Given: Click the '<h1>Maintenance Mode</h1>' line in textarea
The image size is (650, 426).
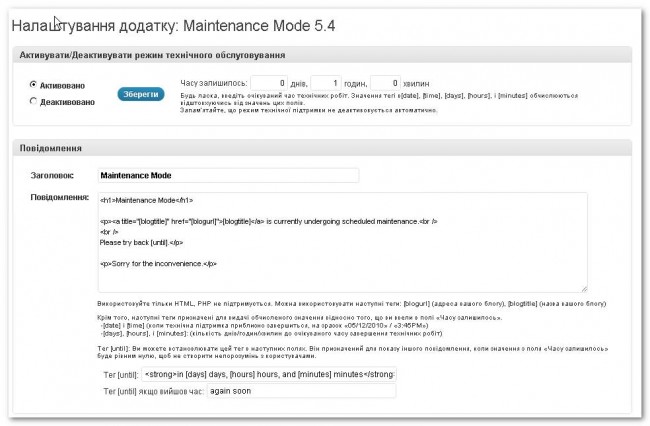Looking at the screenshot, I should (x=146, y=200).
